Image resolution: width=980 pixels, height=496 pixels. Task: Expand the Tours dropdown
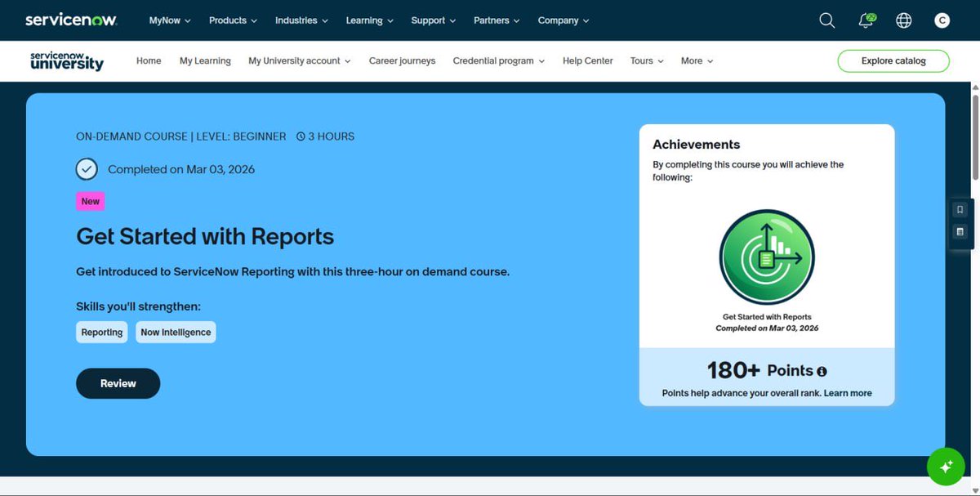point(647,60)
